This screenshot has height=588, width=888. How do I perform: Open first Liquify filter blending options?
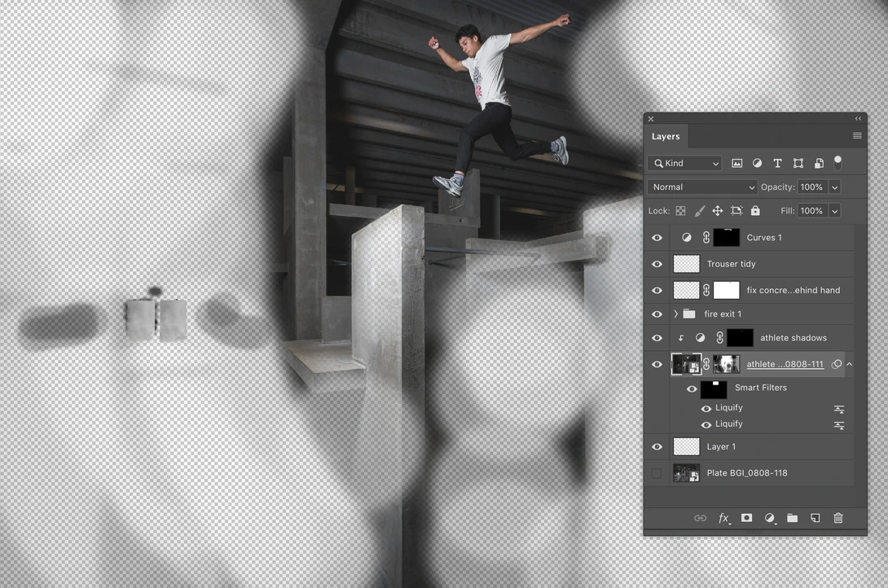click(839, 409)
